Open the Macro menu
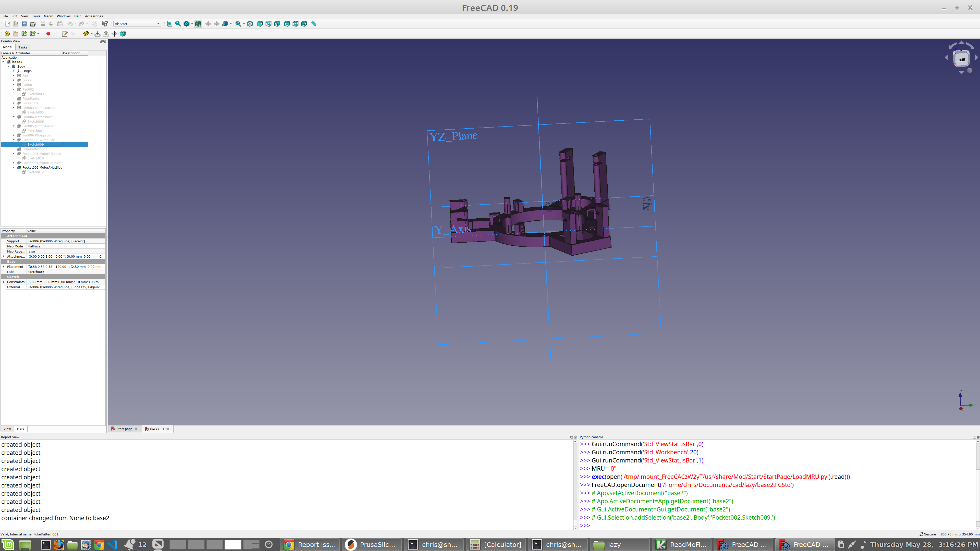The image size is (980, 551). 48,16
